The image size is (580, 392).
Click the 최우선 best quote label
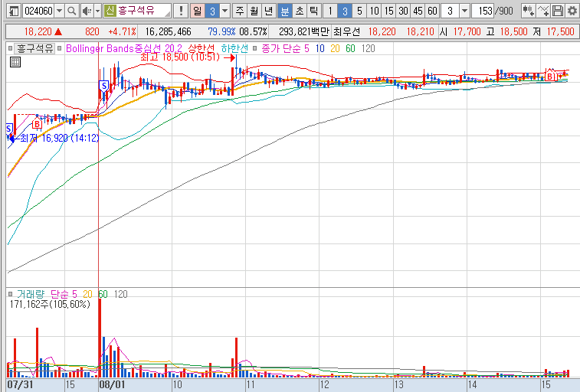click(346, 32)
